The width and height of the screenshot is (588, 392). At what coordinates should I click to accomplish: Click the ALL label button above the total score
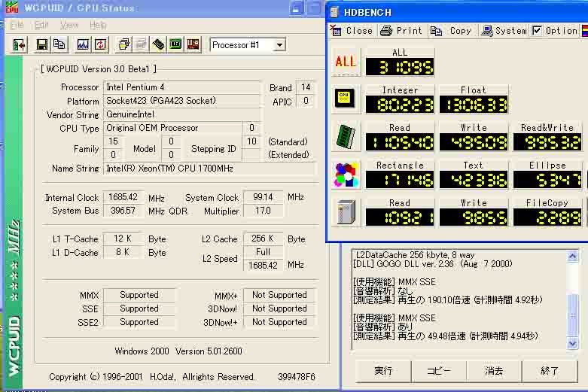[400, 53]
